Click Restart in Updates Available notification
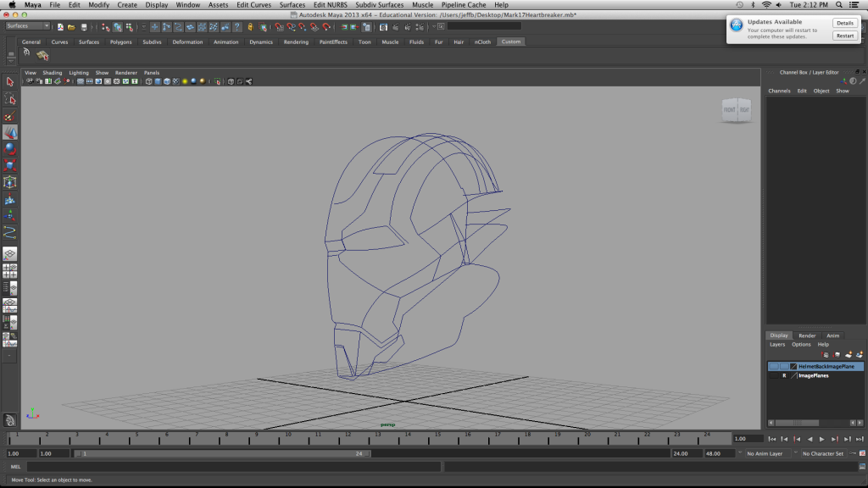Viewport: 868px width, 488px height. (845, 36)
